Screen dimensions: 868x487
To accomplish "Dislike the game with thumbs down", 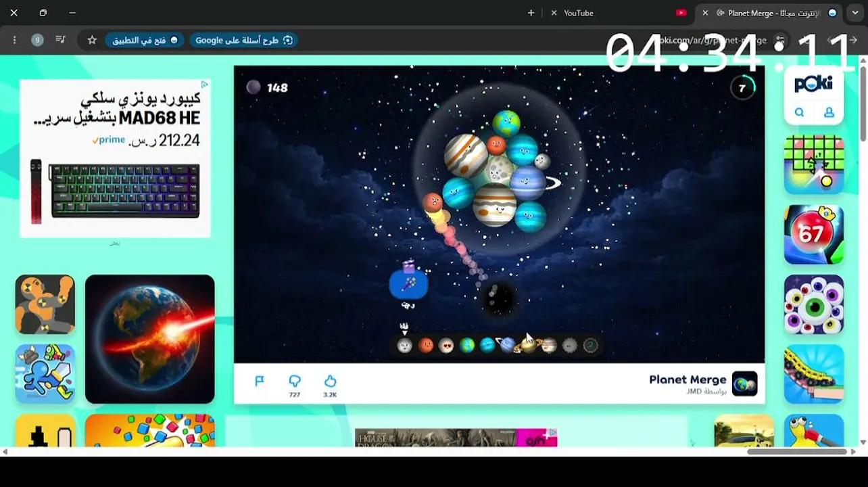I will pos(295,381).
